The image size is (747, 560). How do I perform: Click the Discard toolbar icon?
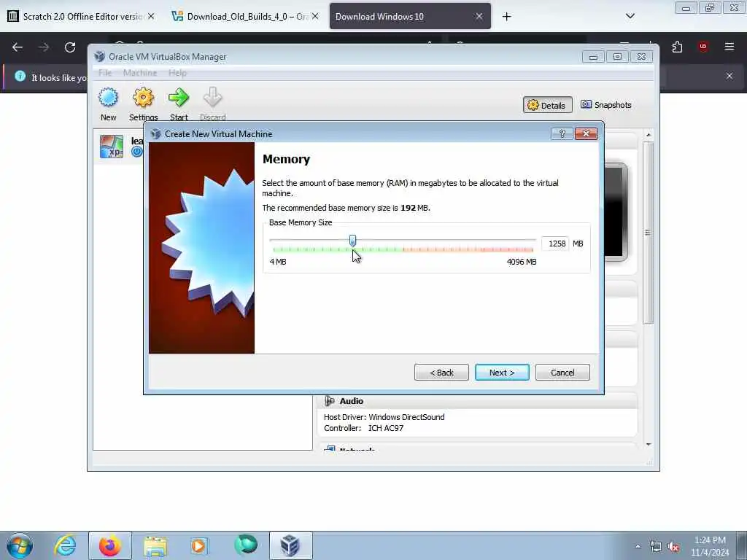(212, 97)
